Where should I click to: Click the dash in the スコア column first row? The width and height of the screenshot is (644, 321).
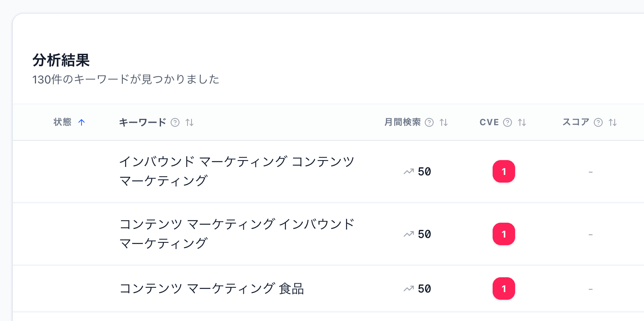[x=590, y=171]
